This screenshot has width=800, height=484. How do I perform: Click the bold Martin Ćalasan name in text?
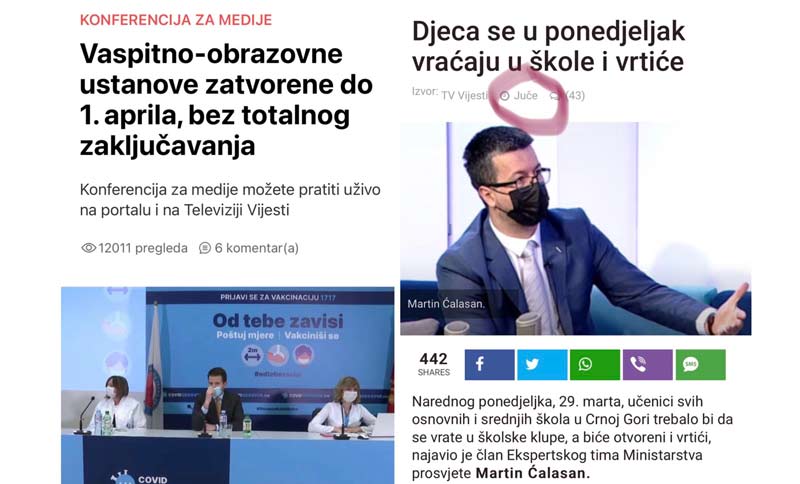[x=533, y=473]
